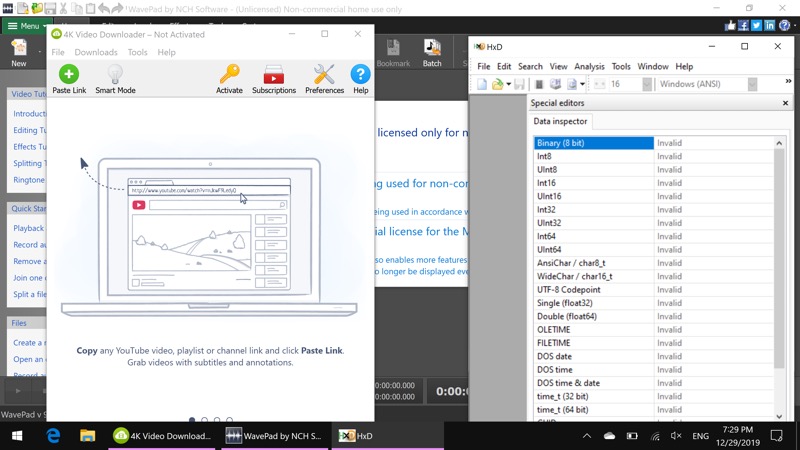Screen dimensions: 800x450
Task: Click Playback link in WavePad sidebar
Action: [29, 228]
